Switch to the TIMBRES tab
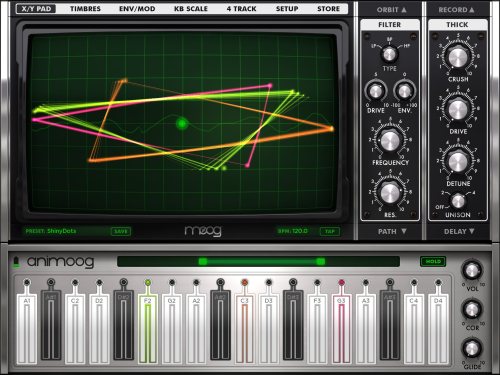This screenshot has width=500, height=375. coord(85,9)
